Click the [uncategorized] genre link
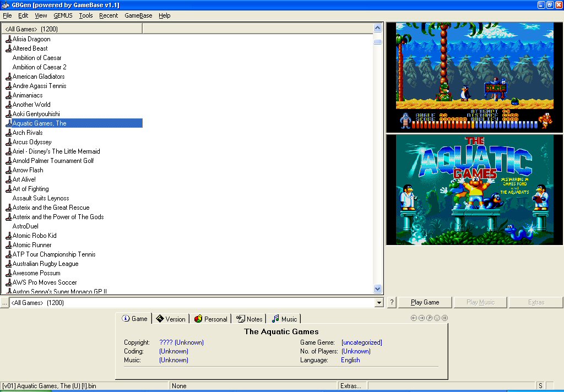 (x=361, y=342)
